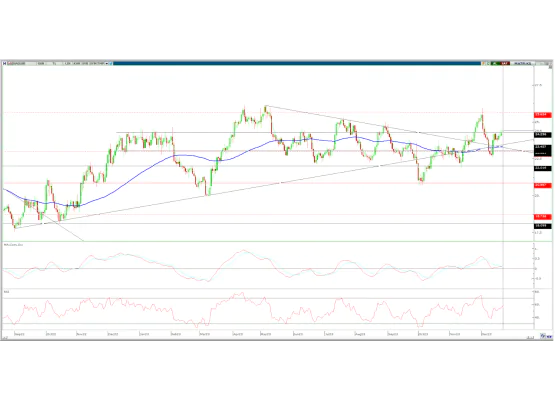Click the RSI indicator panel label
555x400 pixels.
coord(6,292)
